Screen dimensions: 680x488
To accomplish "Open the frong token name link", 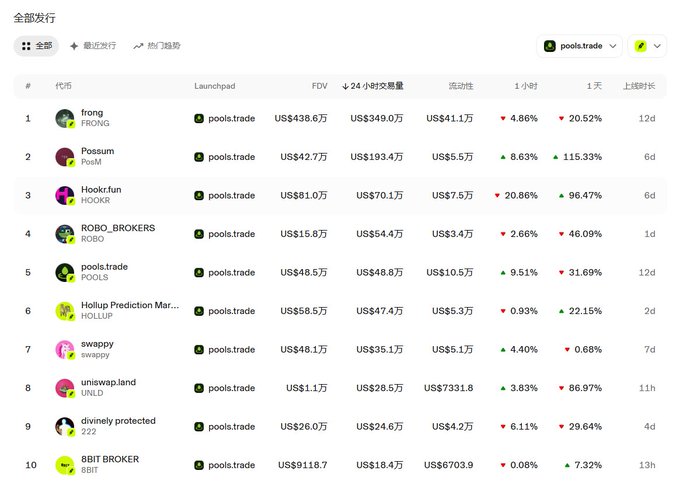I will pyautogui.click(x=92, y=113).
